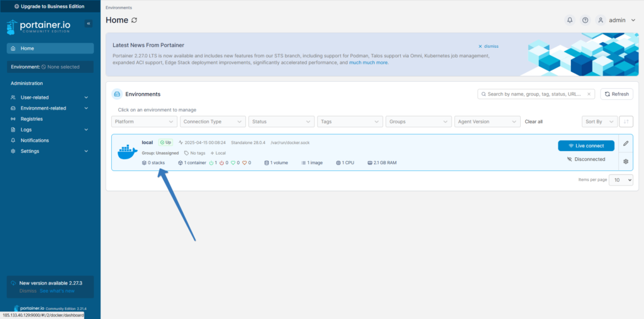Screen dimensions: 644x319
Task: Click the 0 stacks count
Action: click(x=153, y=163)
